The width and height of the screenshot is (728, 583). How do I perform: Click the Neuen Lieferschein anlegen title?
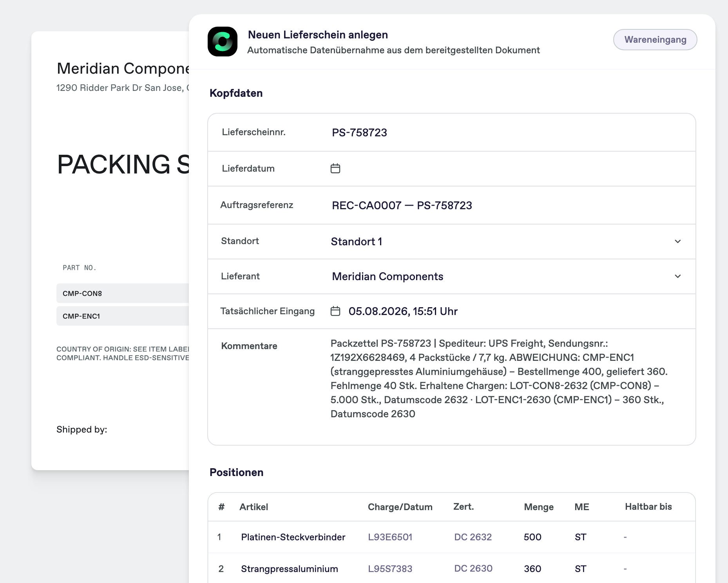point(318,35)
